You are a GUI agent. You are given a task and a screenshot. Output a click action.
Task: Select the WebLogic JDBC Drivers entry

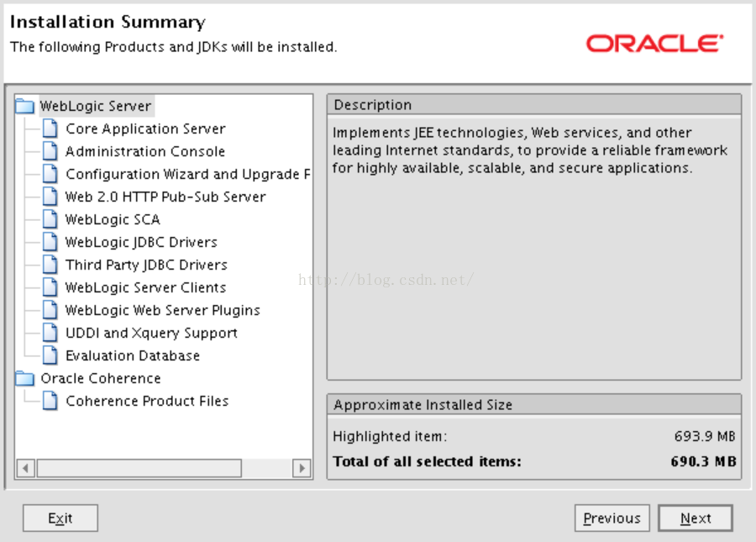141,242
